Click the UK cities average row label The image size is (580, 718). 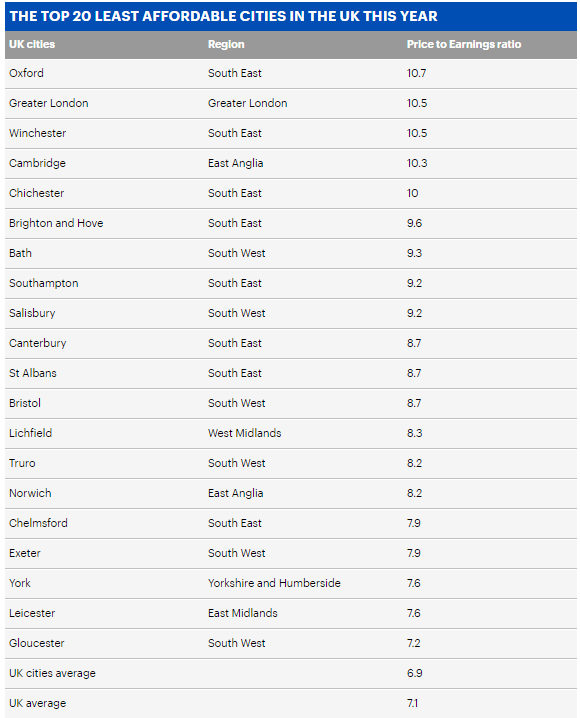click(x=52, y=673)
